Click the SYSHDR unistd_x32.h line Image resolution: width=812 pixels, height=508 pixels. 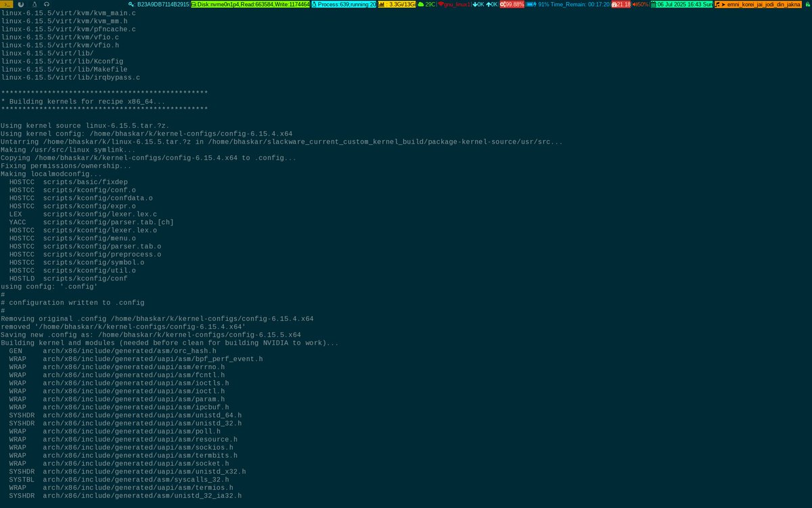(x=127, y=471)
